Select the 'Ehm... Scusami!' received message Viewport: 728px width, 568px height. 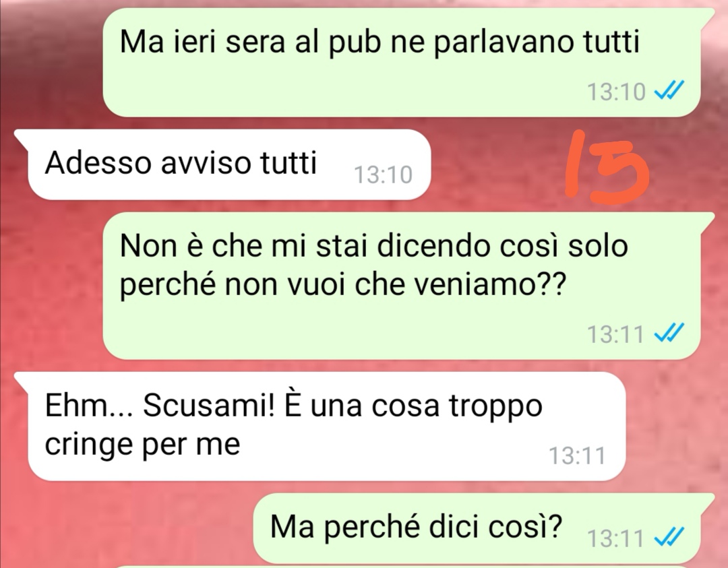pos(326,426)
